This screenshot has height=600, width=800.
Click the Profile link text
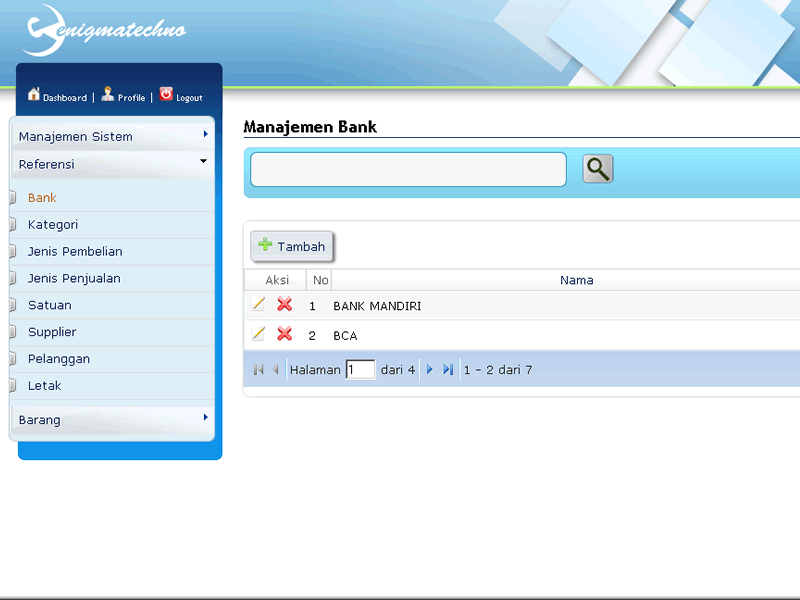point(132,98)
